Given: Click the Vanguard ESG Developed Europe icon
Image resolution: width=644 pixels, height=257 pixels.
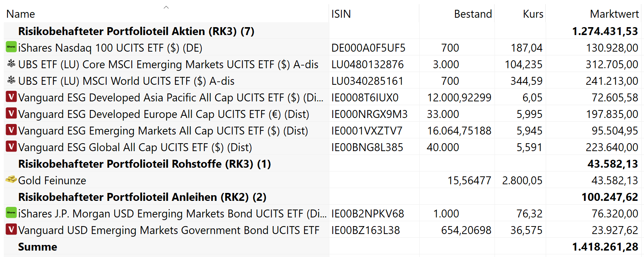Looking at the screenshot, I should tap(11, 113).
